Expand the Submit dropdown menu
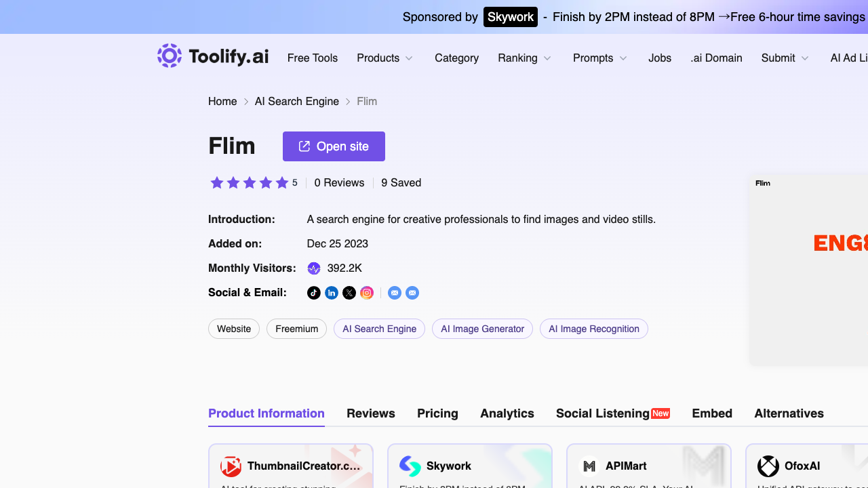Image resolution: width=868 pixels, height=488 pixels. click(785, 58)
